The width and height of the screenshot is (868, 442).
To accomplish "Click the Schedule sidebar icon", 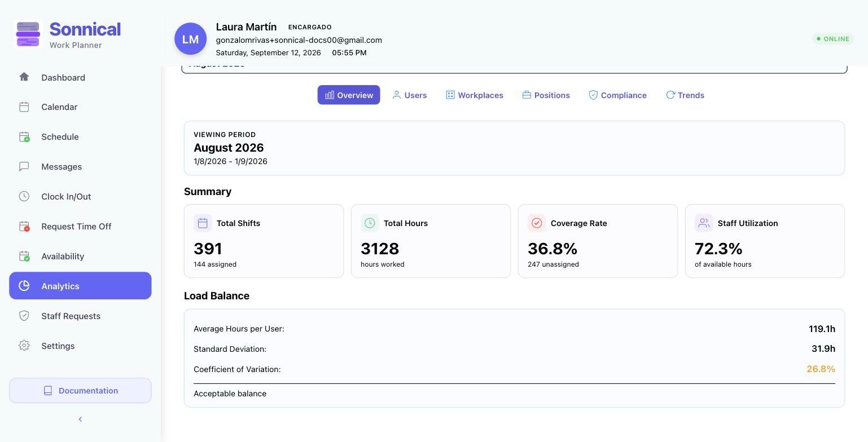I will pos(24,137).
